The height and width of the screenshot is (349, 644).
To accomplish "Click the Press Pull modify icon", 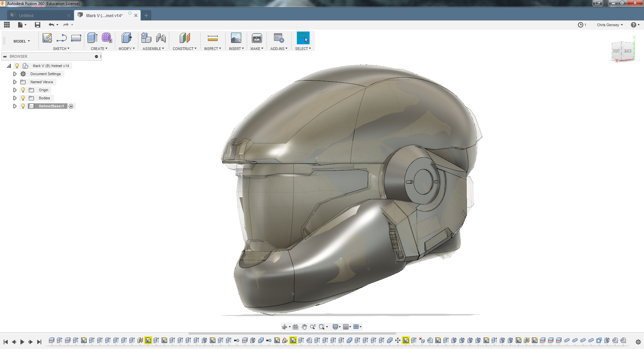I will [126, 38].
